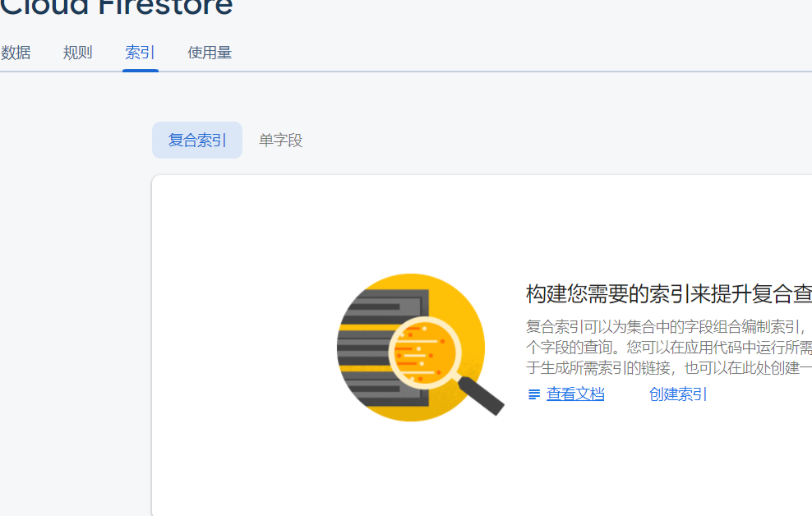Viewport: 812px width, 516px height.
Task: Switch to the 数据 tab
Action: pos(16,53)
